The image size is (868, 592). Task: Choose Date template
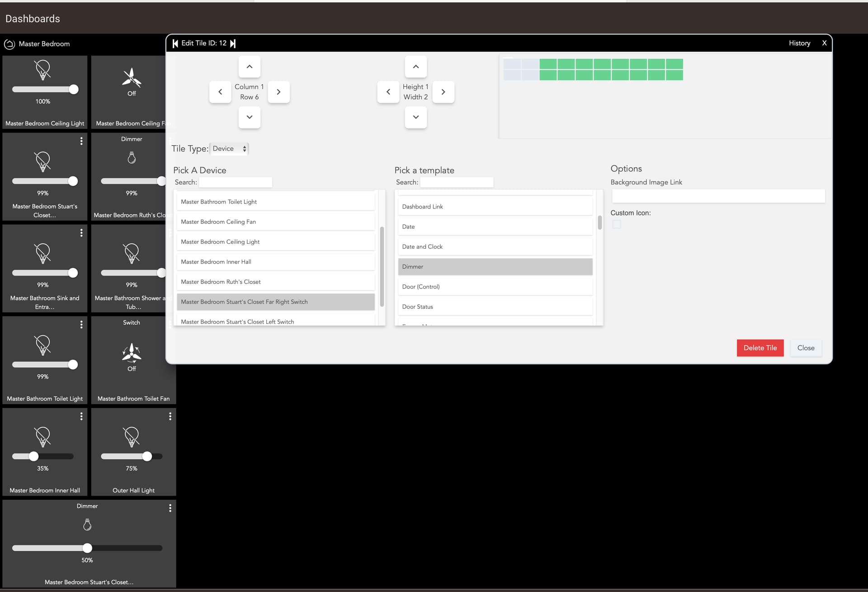(x=495, y=227)
